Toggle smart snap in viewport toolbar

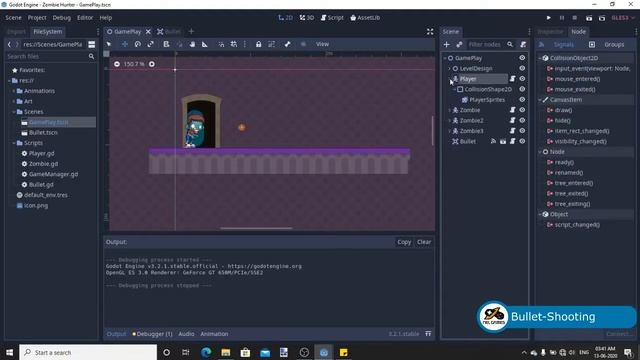[x=221, y=44]
